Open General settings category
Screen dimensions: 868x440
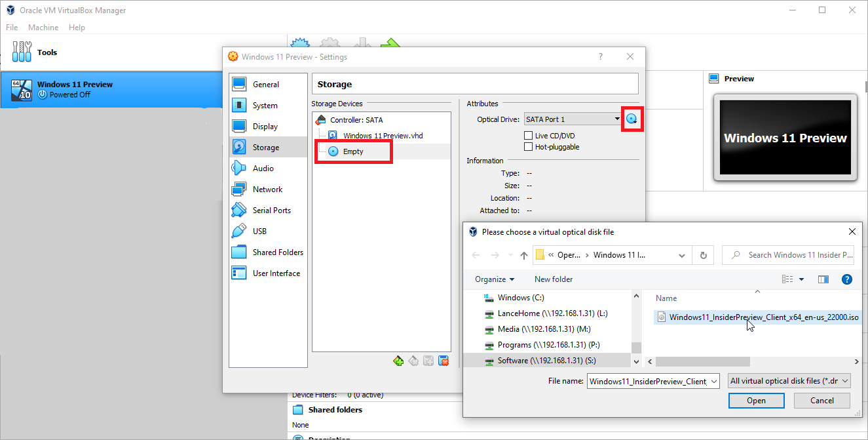(268, 85)
